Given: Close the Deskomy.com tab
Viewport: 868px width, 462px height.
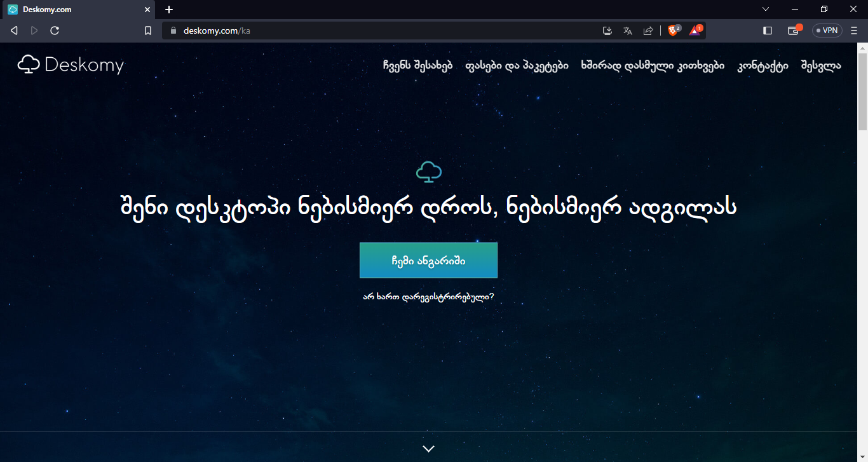Looking at the screenshot, I should pyautogui.click(x=147, y=10).
